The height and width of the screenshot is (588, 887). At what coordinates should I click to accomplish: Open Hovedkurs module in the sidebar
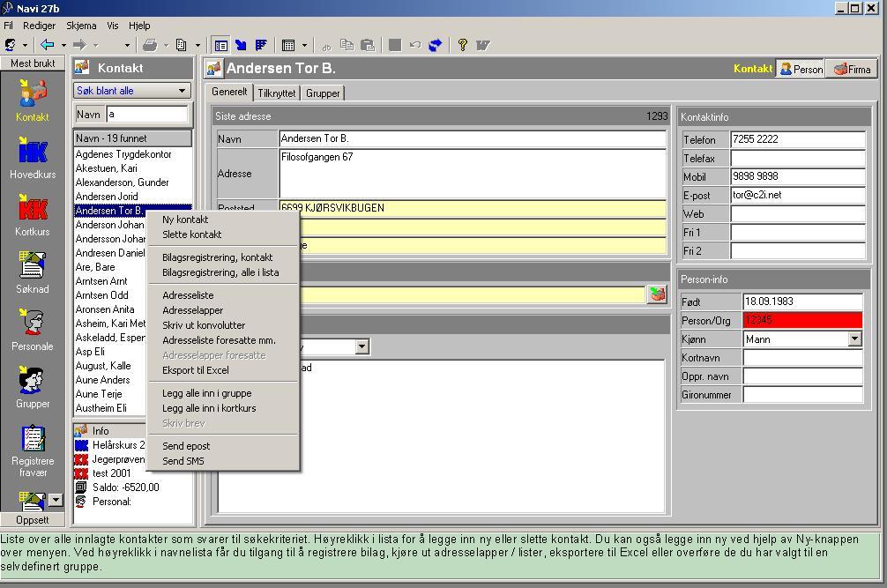coord(33,158)
